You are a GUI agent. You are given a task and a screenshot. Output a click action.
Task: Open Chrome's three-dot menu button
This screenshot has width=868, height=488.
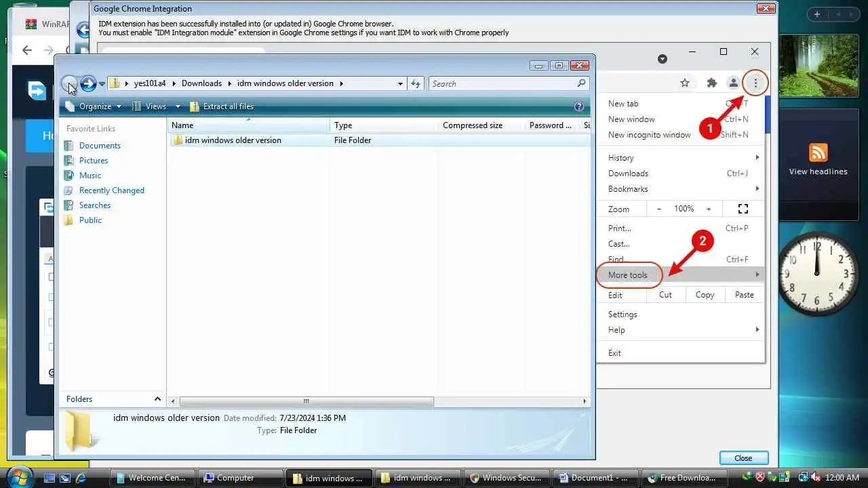[755, 83]
